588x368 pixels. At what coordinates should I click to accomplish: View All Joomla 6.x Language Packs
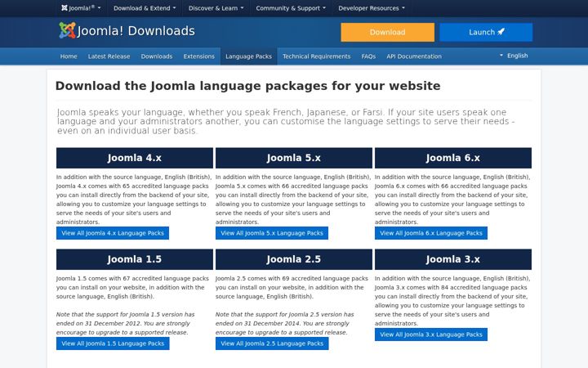coord(431,233)
